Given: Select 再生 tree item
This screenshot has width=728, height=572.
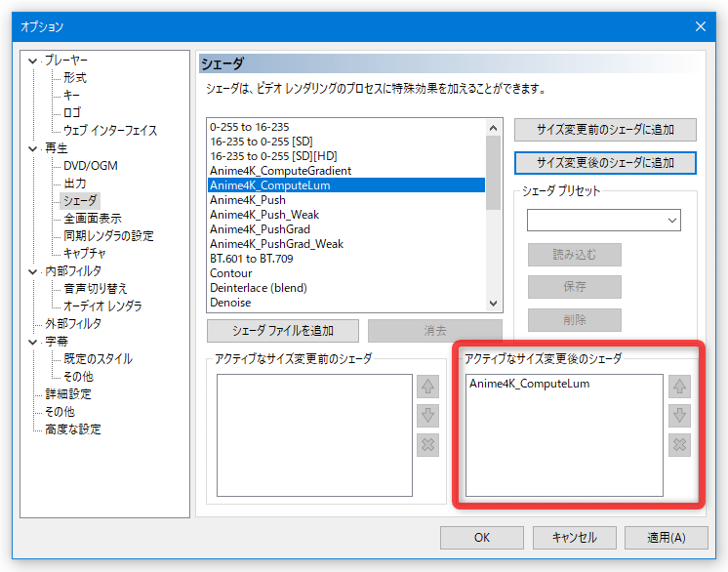Looking at the screenshot, I should coord(57,148).
